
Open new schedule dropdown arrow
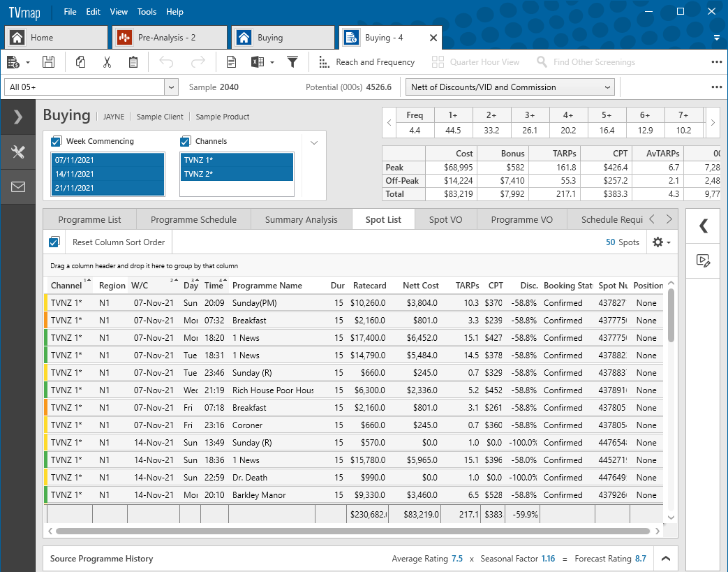[x=28, y=62]
